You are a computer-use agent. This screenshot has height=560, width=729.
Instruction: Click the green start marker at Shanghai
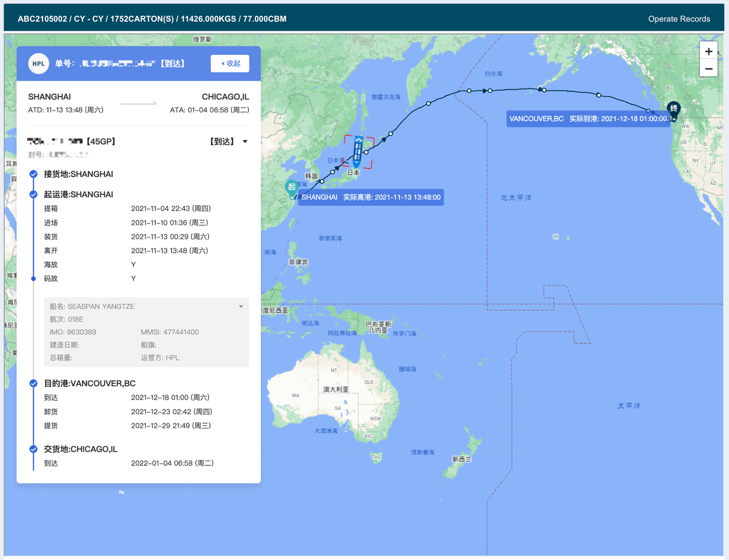point(291,187)
